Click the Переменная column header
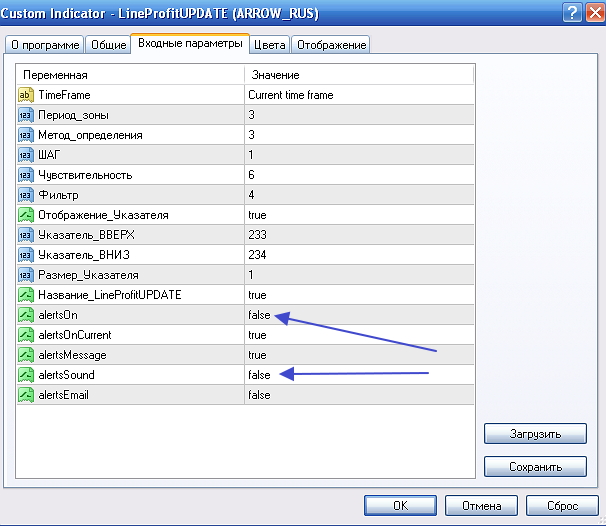The width and height of the screenshot is (606, 526). (131, 75)
